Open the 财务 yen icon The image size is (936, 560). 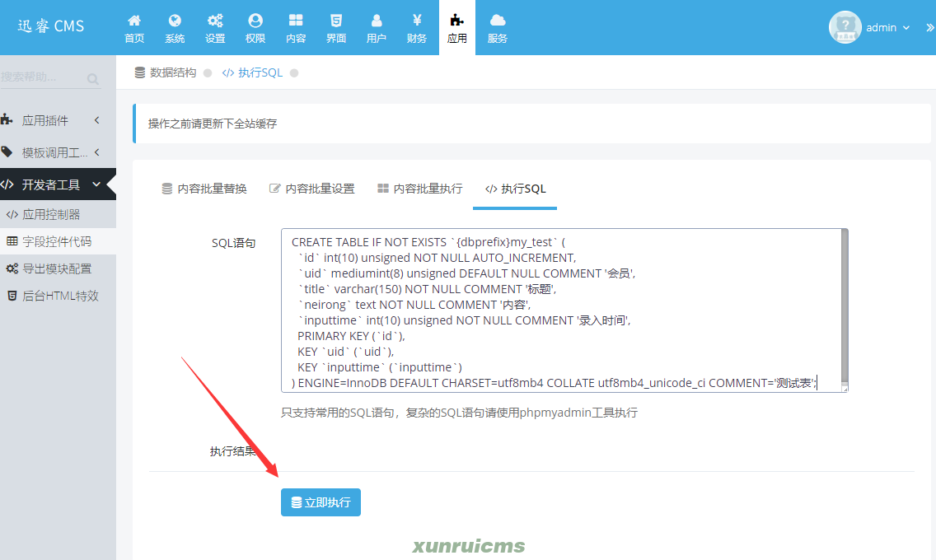(x=417, y=21)
